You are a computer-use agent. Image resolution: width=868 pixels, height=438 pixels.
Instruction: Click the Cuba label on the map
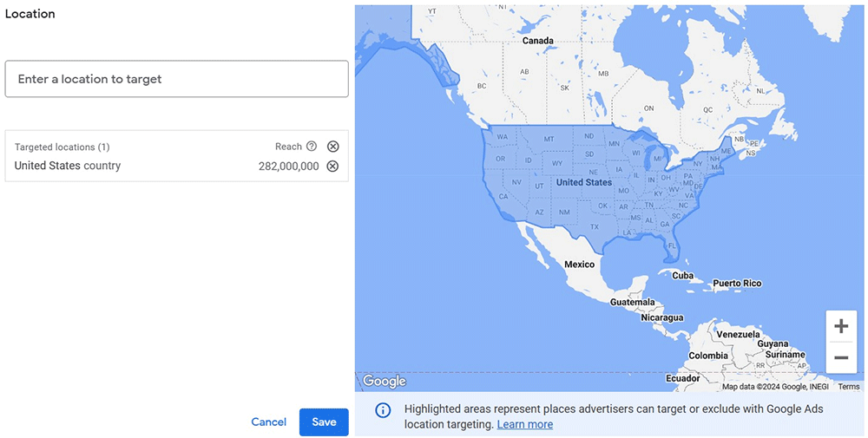pyautogui.click(x=683, y=276)
